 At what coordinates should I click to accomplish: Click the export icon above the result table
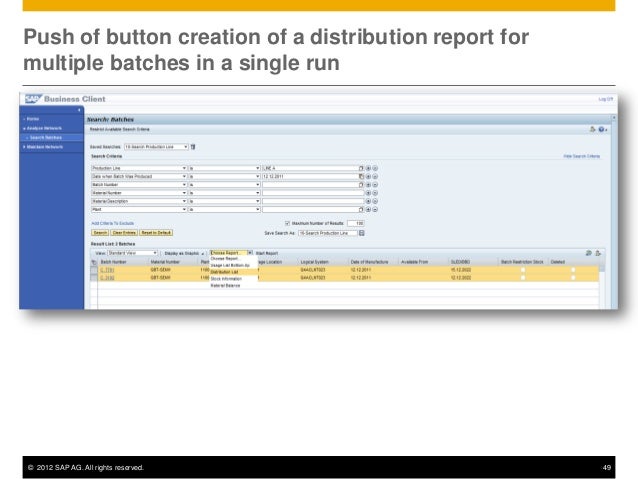589,253
